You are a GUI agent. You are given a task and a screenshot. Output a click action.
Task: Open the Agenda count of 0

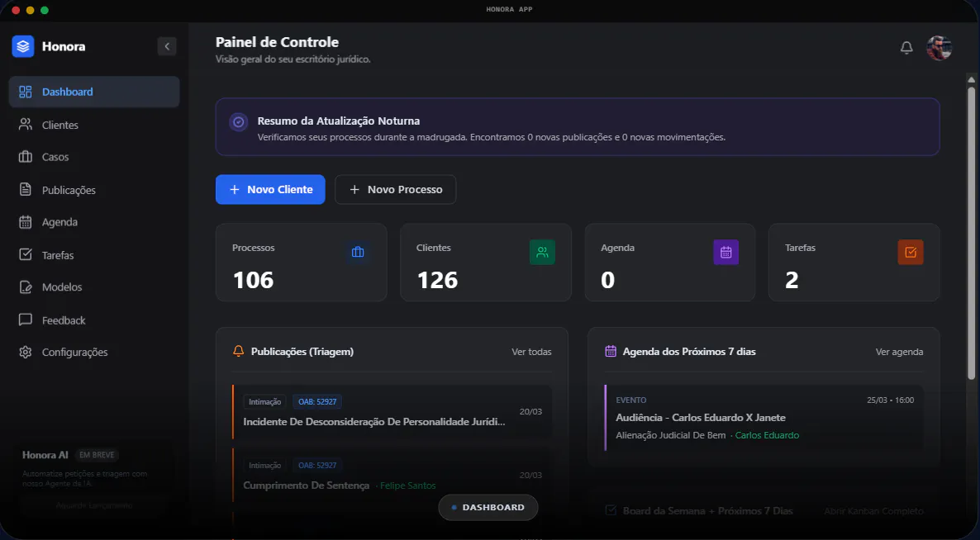pyautogui.click(x=607, y=280)
